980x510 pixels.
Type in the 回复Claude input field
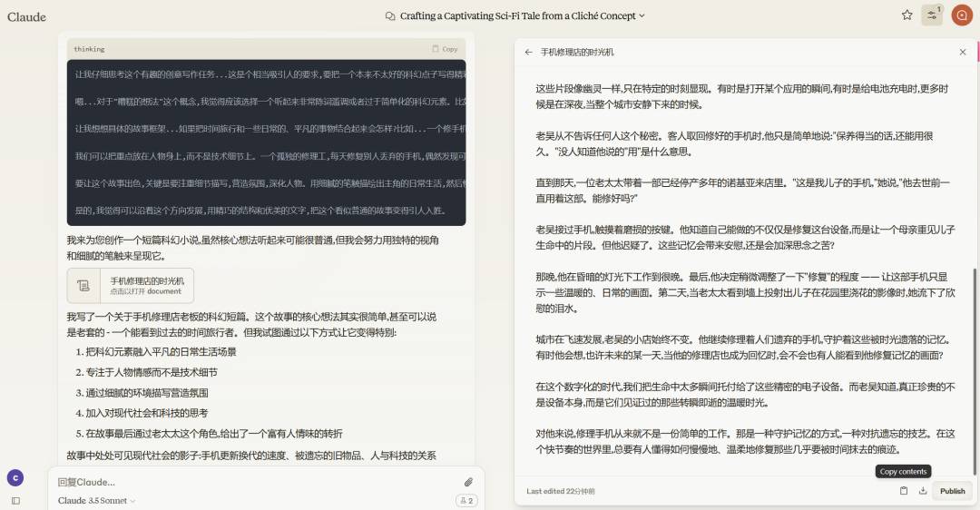[256, 482]
